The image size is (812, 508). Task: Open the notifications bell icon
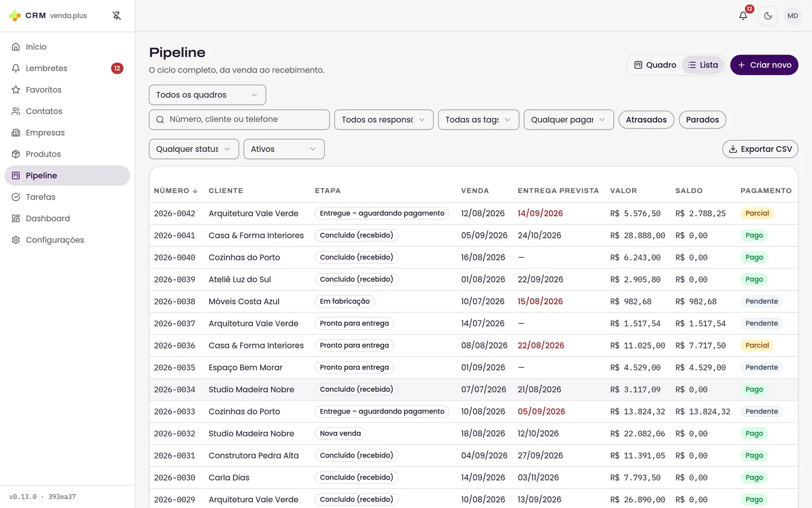[x=743, y=16]
